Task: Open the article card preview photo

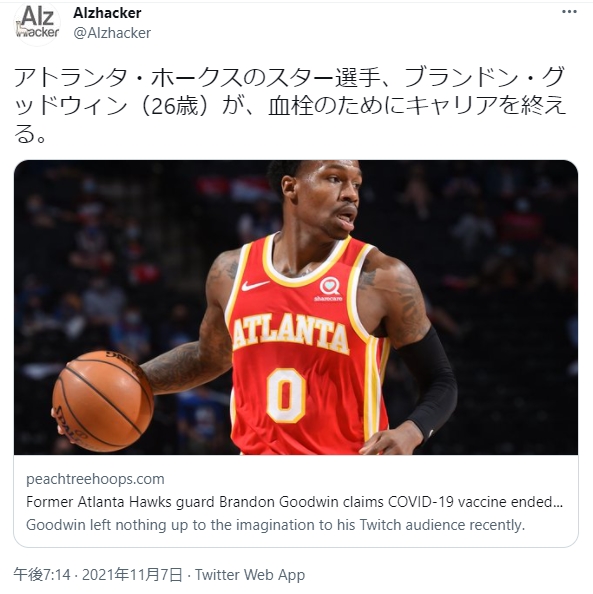Action: pyautogui.click(x=296, y=307)
